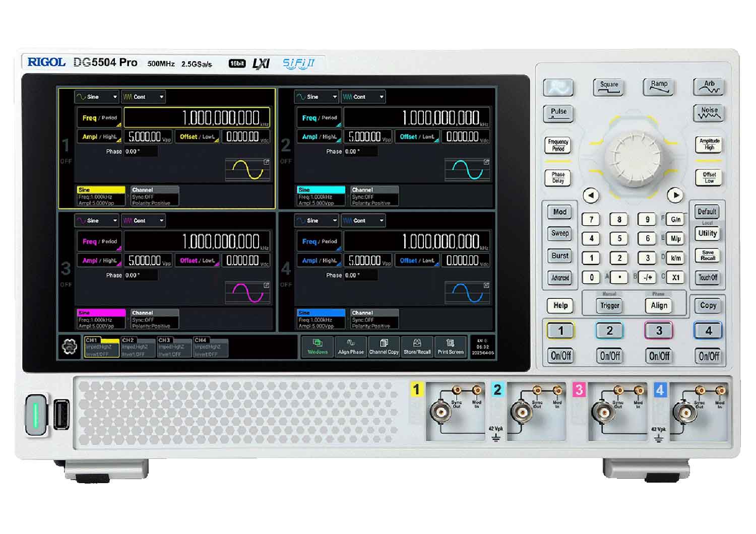Select the Ramp waveform key
Viewport: 756px width, 534px height.
pos(659,87)
